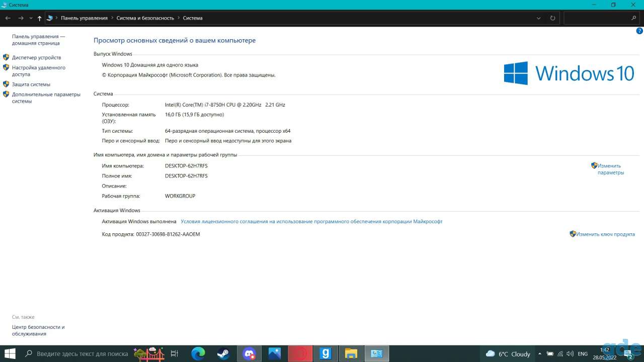Open Дополнительные параметры системы
644x362 pixels.
(x=46, y=98)
